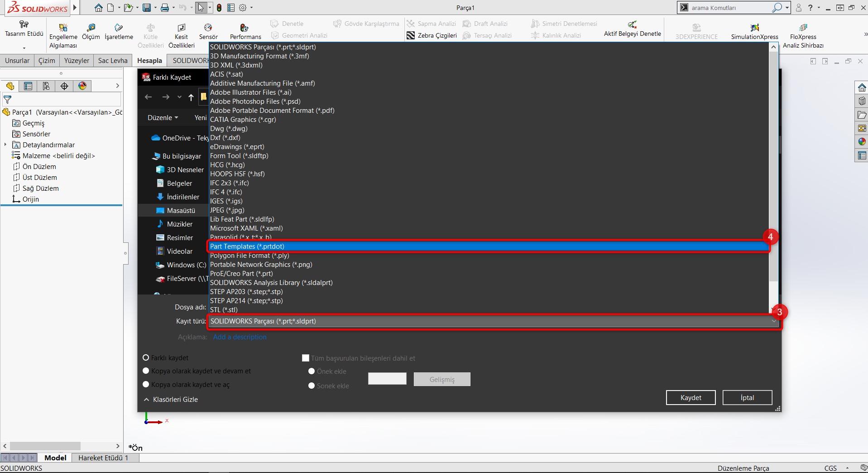Open DisplayManager color ball tab icon
Viewport: 868px width, 473px height.
pos(82,86)
